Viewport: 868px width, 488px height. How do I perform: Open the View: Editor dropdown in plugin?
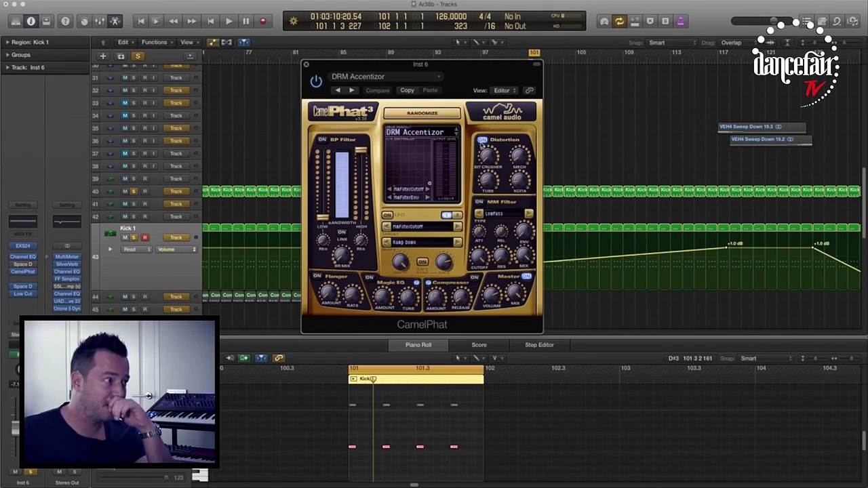pyautogui.click(x=505, y=90)
